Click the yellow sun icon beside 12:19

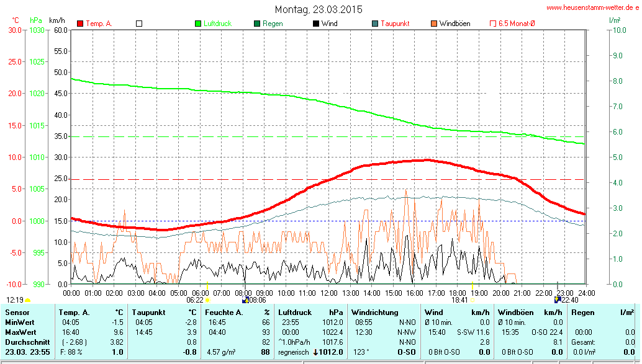pos(28,300)
